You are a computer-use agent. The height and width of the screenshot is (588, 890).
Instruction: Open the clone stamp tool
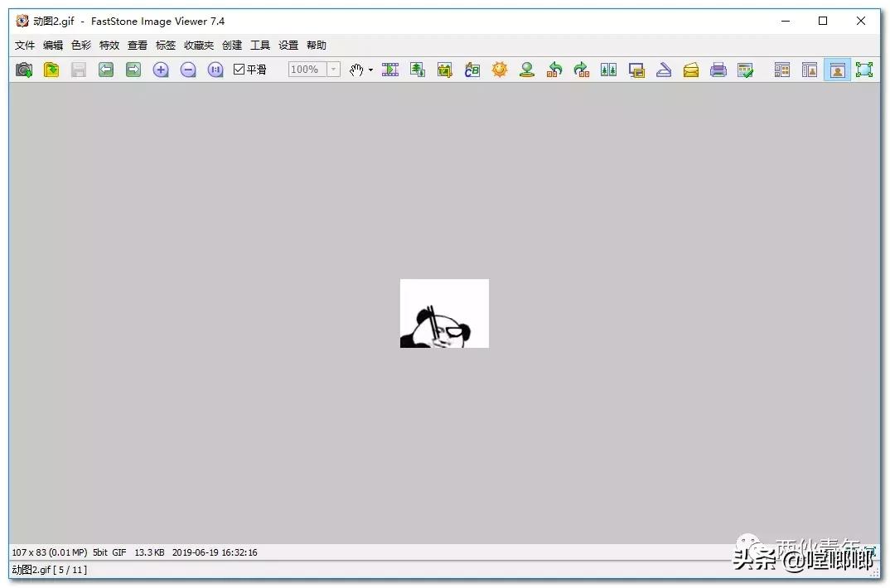click(527, 70)
